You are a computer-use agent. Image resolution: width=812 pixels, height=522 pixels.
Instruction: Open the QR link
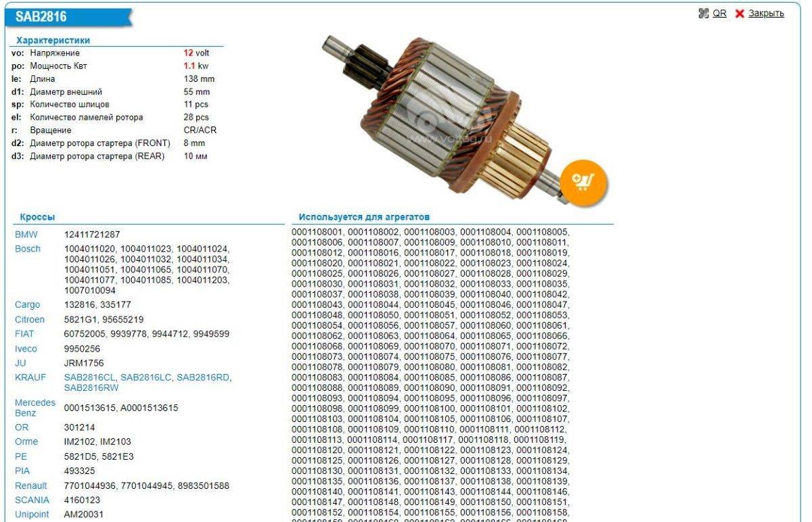point(720,14)
